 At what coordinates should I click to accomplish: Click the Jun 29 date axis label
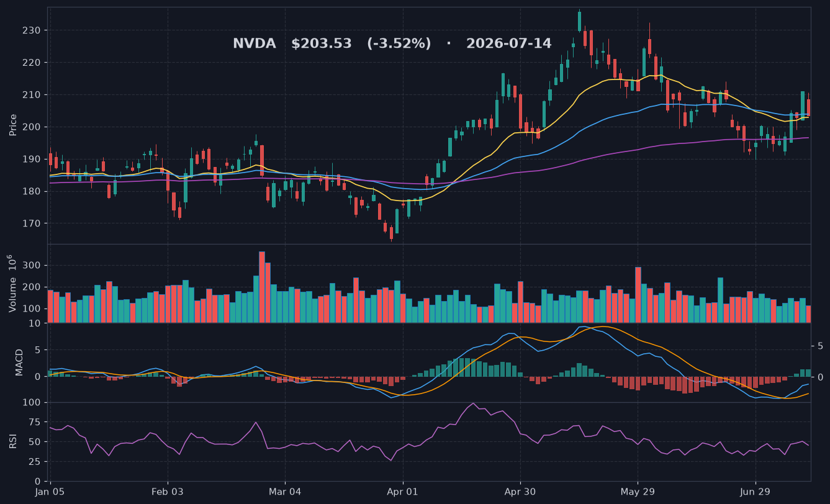pos(756,492)
